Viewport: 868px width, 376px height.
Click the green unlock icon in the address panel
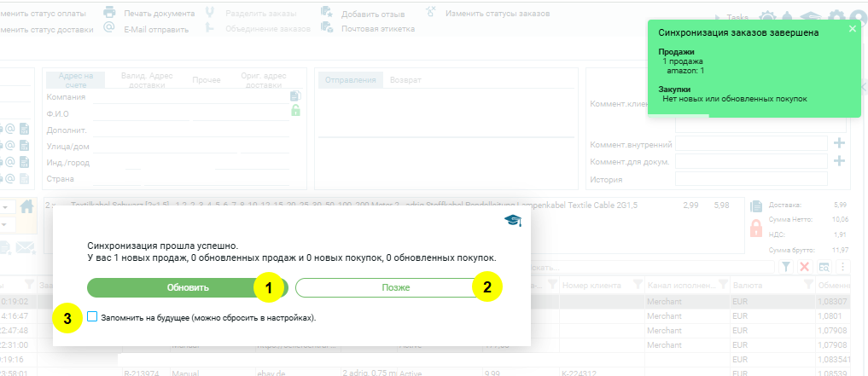pos(295,110)
